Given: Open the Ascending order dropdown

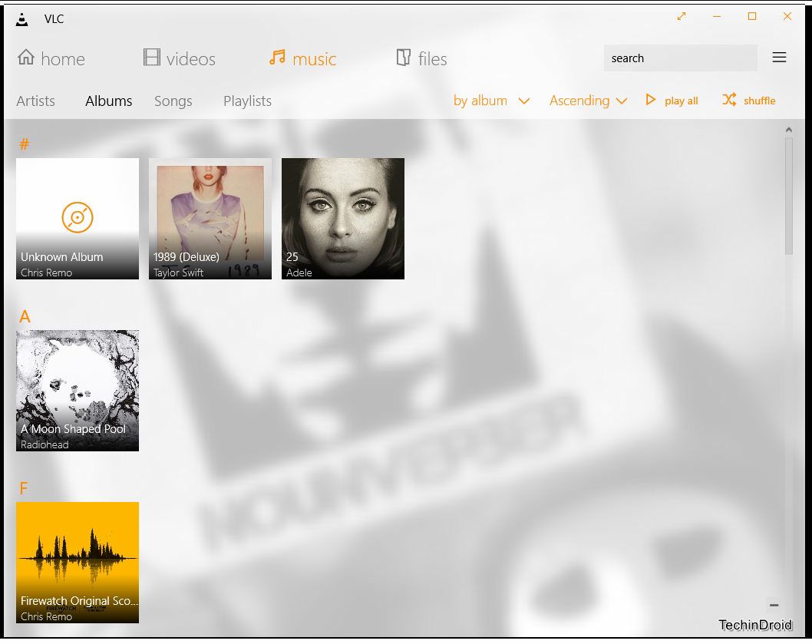Looking at the screenshot, I should coord(589,101).
